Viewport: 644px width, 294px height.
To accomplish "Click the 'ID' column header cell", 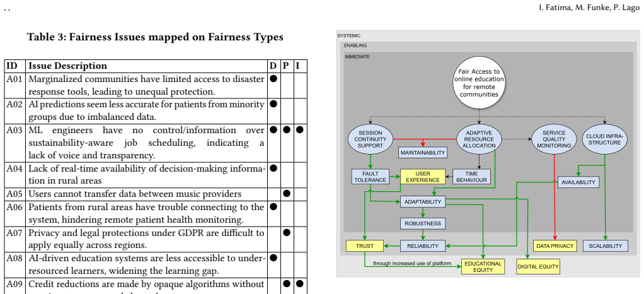I will pyautogui.click(x=15, y=66).
